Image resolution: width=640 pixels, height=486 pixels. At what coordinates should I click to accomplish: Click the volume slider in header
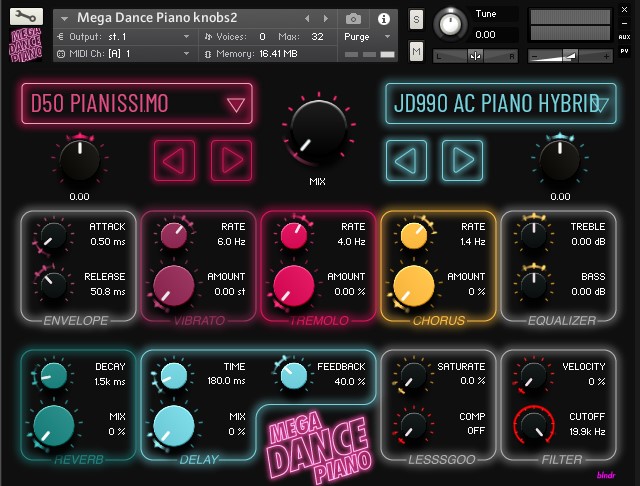coord(570,56)
